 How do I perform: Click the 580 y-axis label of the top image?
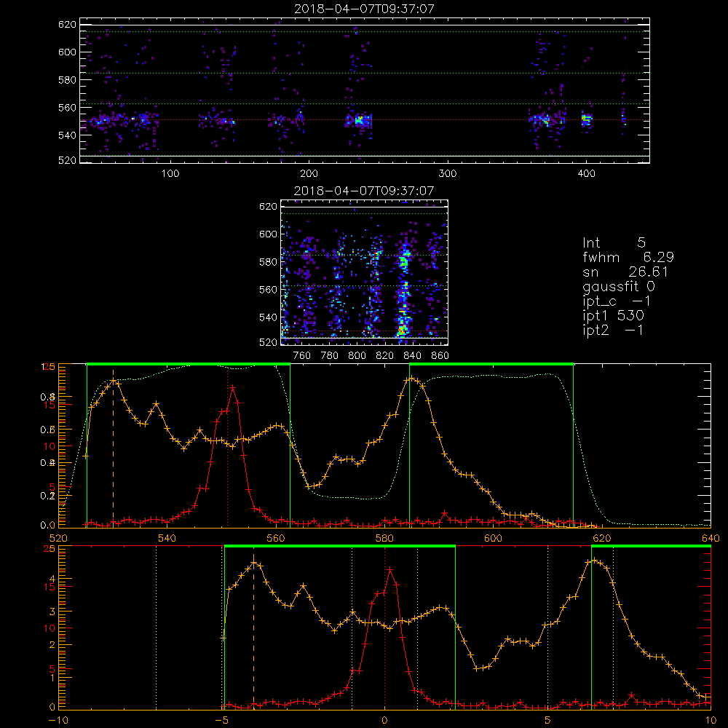coord(67,80)
